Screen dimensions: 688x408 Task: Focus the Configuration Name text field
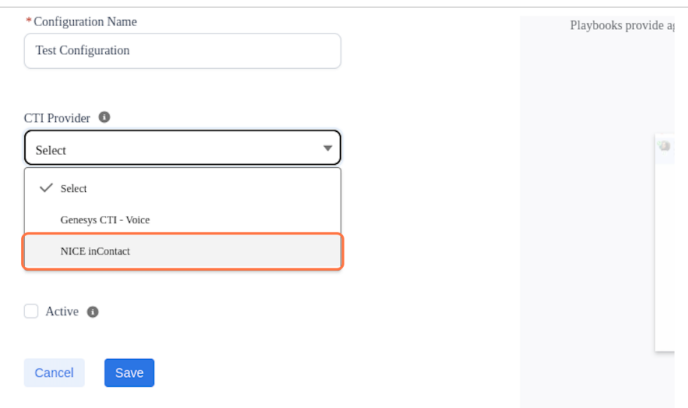tap(181, 51)
